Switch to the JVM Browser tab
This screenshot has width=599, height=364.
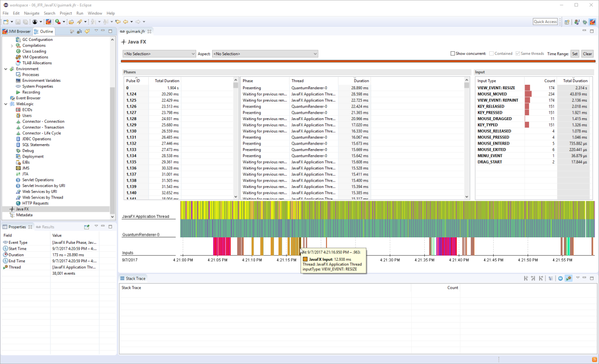click(16, 31)
